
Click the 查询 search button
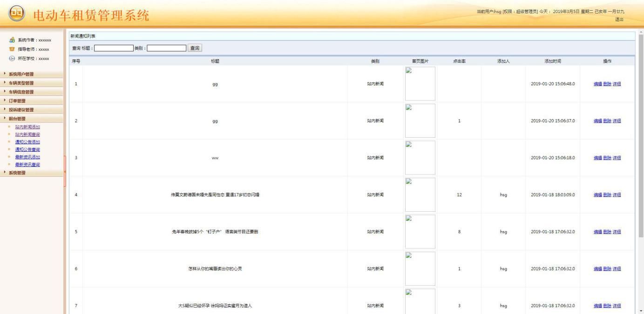coord(195,48)
